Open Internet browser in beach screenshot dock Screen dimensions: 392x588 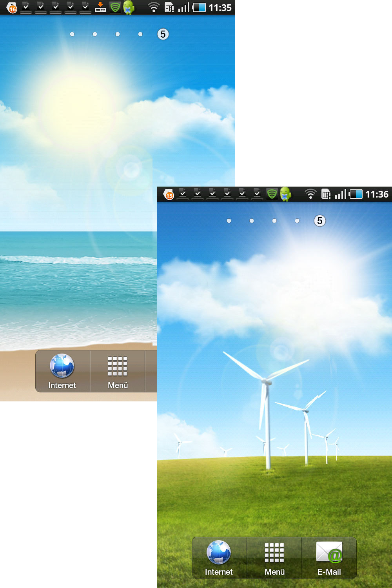coord(62,371)
